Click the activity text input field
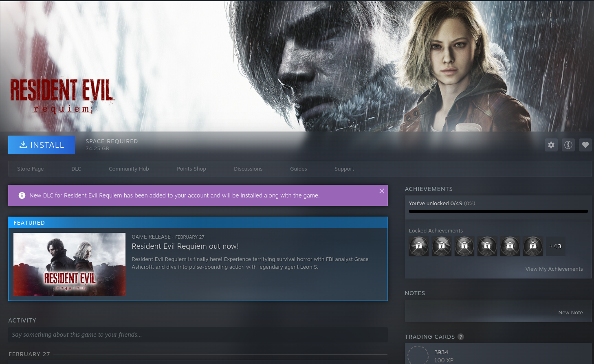 point(198,335)
